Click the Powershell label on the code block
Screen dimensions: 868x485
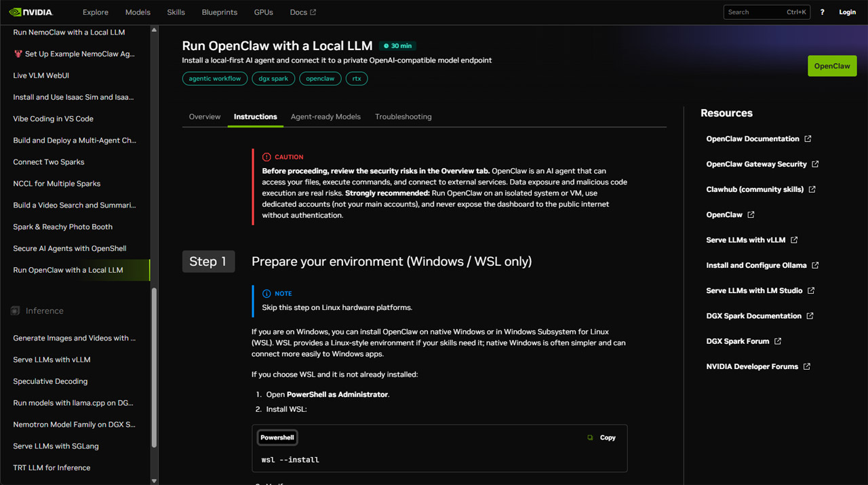click(277, 438)
